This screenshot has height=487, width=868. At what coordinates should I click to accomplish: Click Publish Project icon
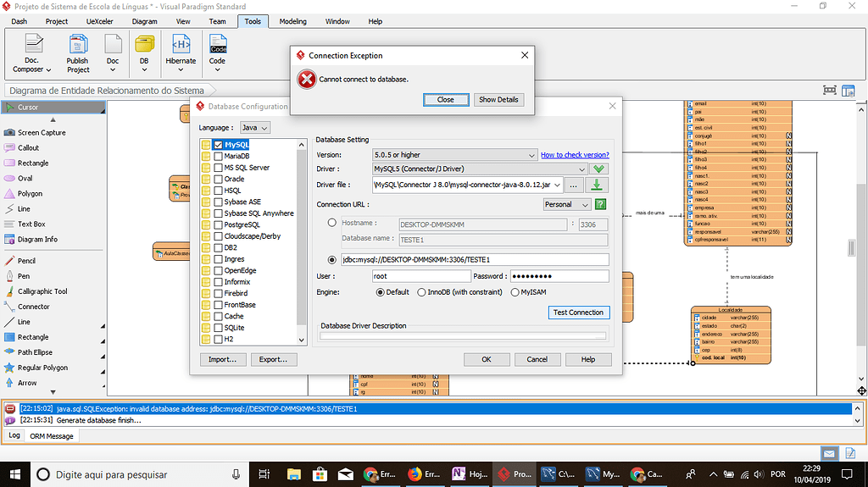(x=78, y=53)
